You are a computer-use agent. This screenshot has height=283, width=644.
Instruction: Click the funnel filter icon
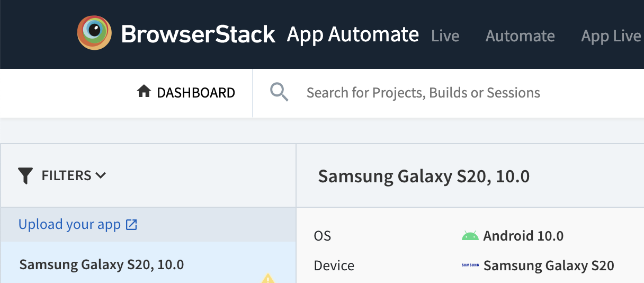coord(25,175)
